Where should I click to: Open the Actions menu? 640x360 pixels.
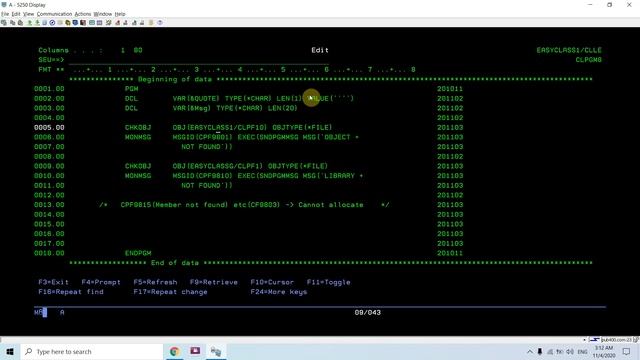coord(83,14)
